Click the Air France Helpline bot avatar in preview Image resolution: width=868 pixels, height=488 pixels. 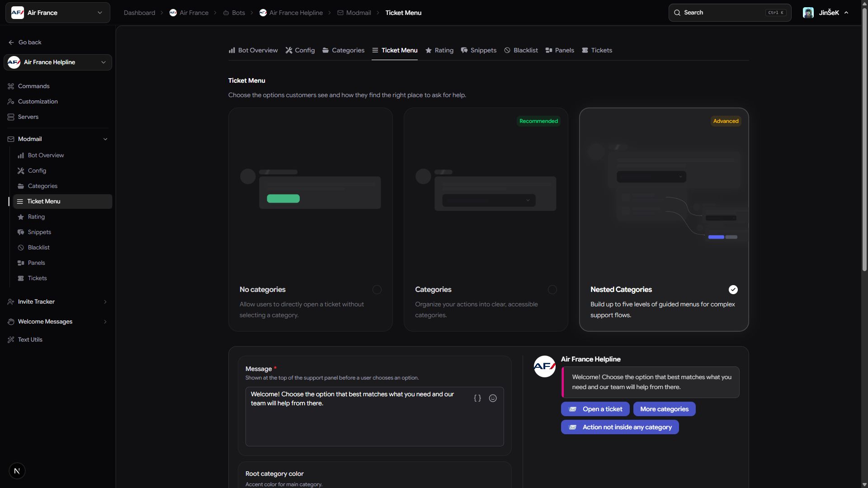pyautogui.click(x=545, y=366)
